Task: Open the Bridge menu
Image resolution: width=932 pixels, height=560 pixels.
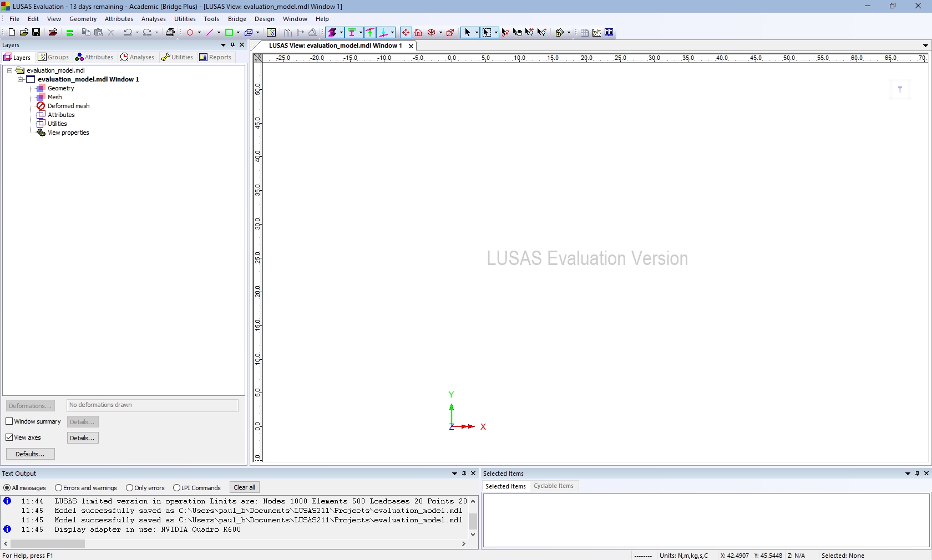Action: pos(237,19)
